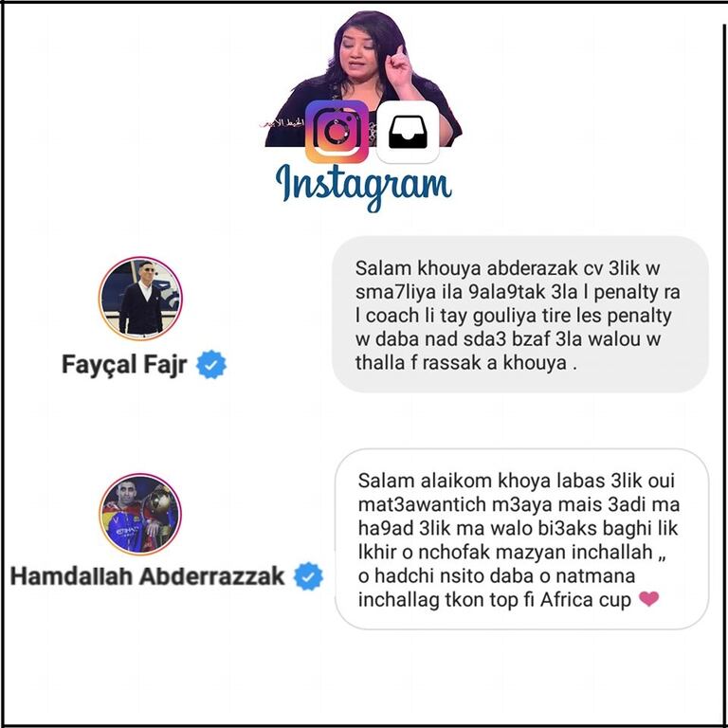Click the blue verified badge beside Fayçal Fajr
This screenshot has width=728, height=728.
pyautogui.click(x=211, y=364)
